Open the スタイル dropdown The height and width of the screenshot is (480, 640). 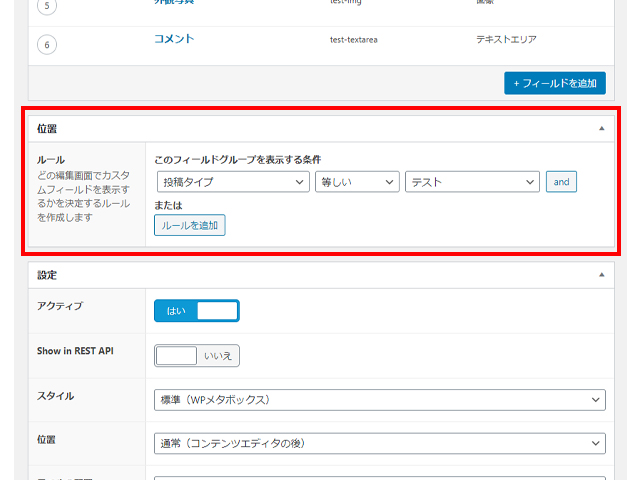tap(380, 400)
